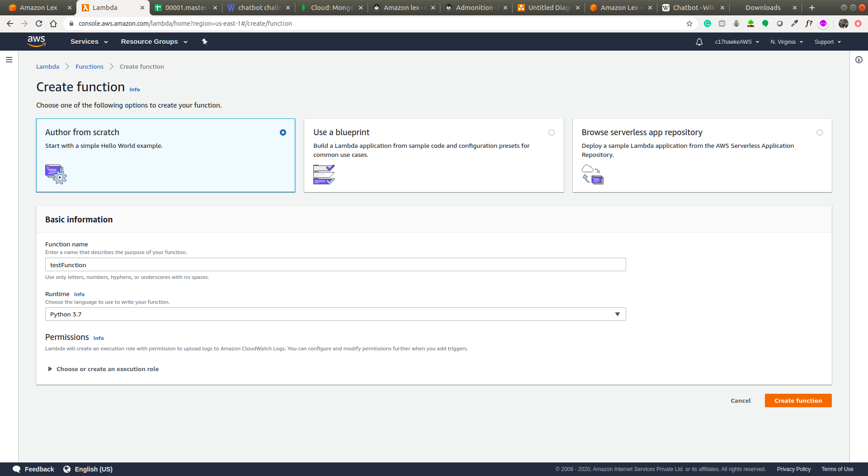Go to Functions breadcrumb link

(90, 66)
